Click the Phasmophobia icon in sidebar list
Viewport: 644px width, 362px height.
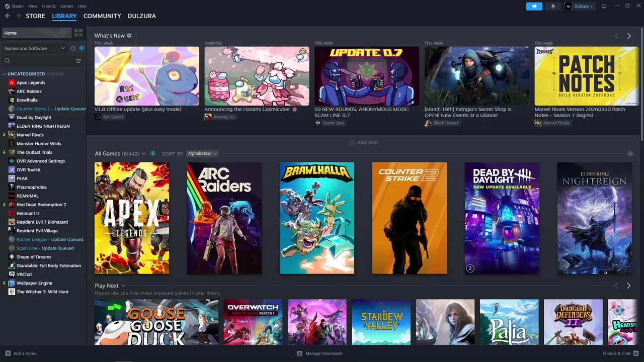12,187
